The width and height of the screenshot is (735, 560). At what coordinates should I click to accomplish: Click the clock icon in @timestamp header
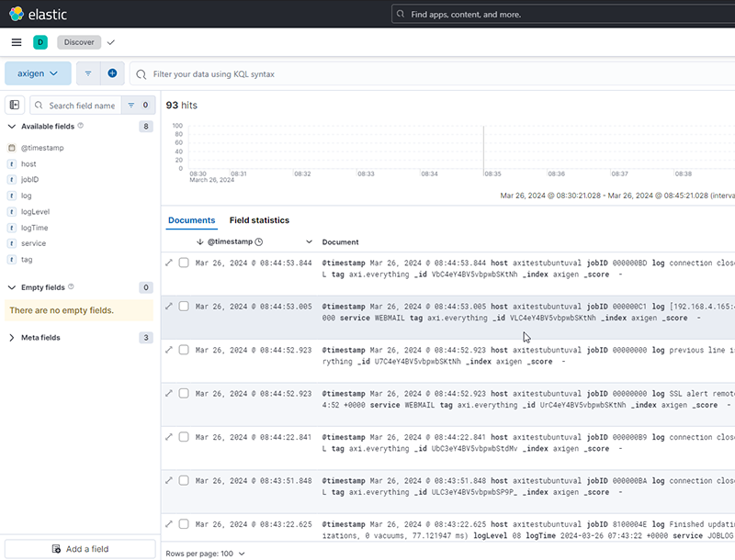pos(259,241)
